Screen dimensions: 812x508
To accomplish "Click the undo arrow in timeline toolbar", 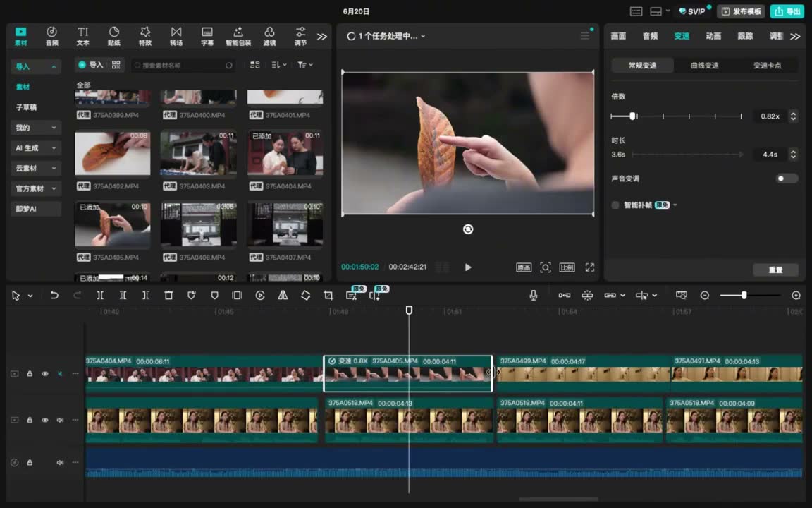I will 54,295.
